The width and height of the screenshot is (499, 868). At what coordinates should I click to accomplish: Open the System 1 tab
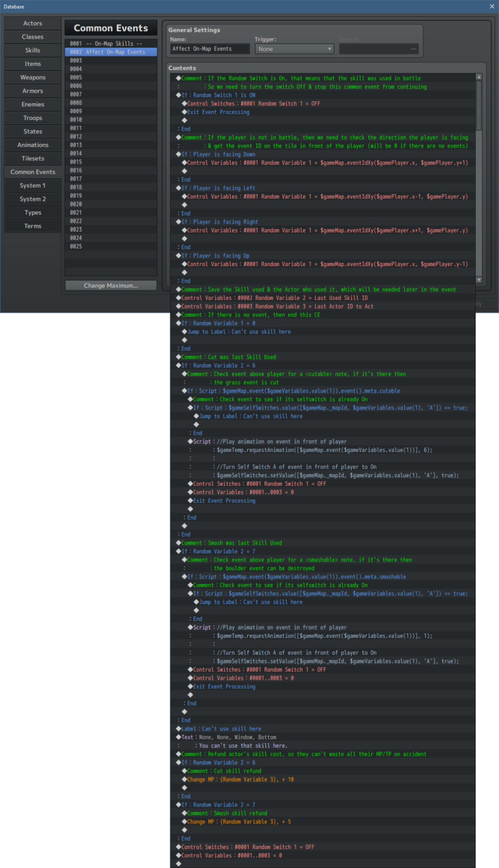pyautogui.click(x=33, y=185)
